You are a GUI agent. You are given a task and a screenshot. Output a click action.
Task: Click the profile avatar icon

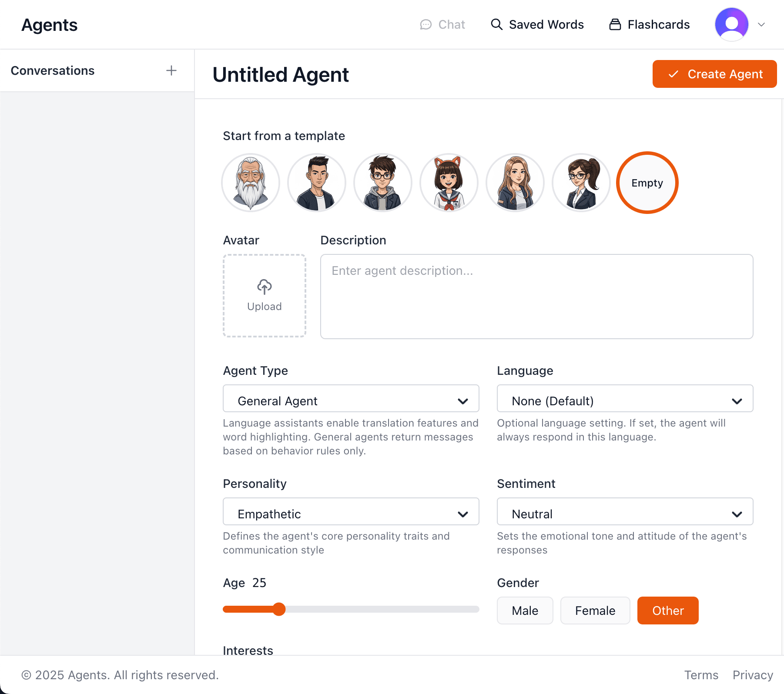(731, 24)
